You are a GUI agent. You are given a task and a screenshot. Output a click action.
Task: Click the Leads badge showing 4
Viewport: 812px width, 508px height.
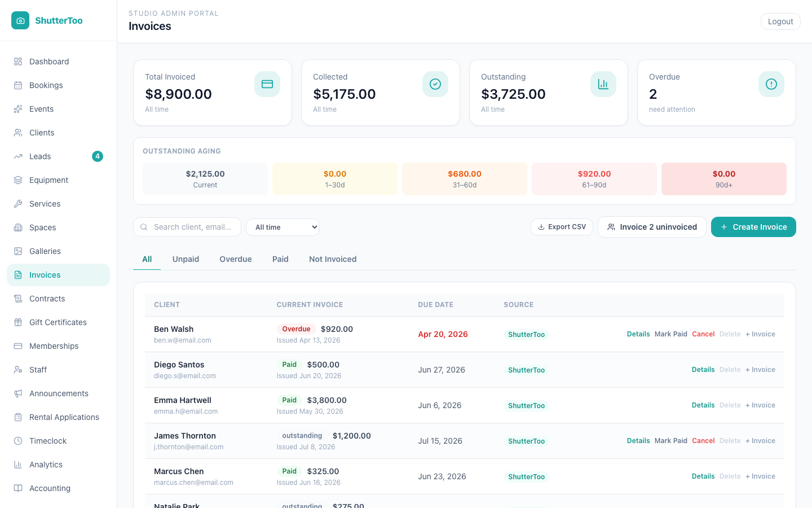pos(98,156)
